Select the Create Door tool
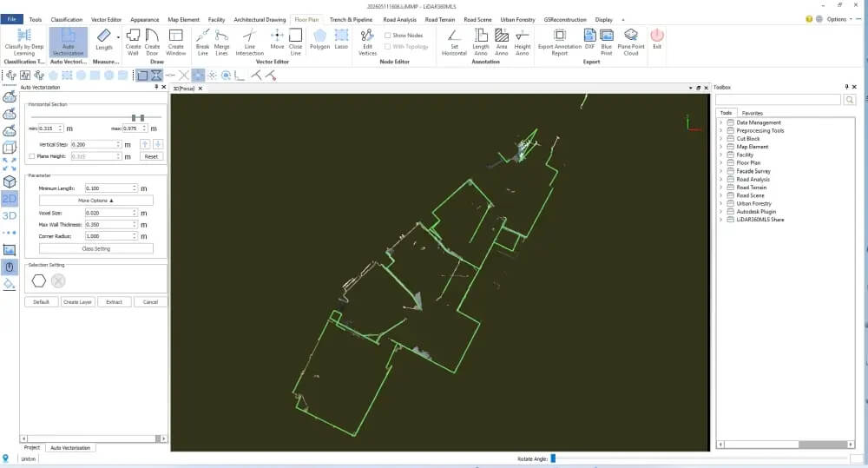868x468 pixels. (152, 42)
